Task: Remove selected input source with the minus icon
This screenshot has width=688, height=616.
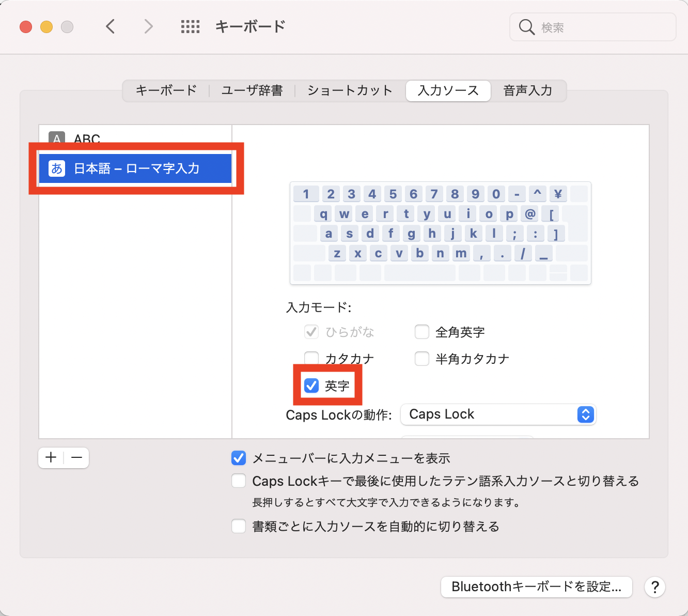Action: pyautogui.click(x=76, y=457)
